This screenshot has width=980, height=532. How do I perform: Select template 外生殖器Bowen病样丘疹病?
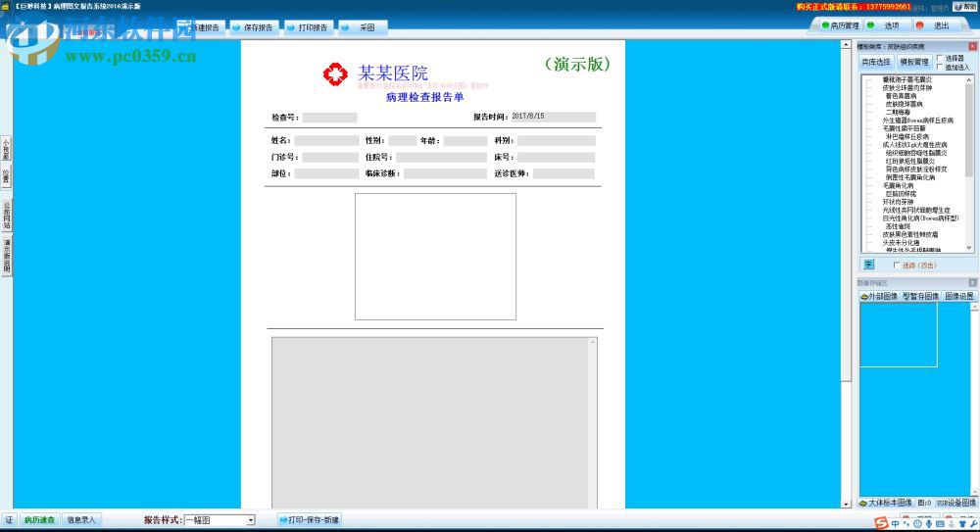(x=917, y=121)
